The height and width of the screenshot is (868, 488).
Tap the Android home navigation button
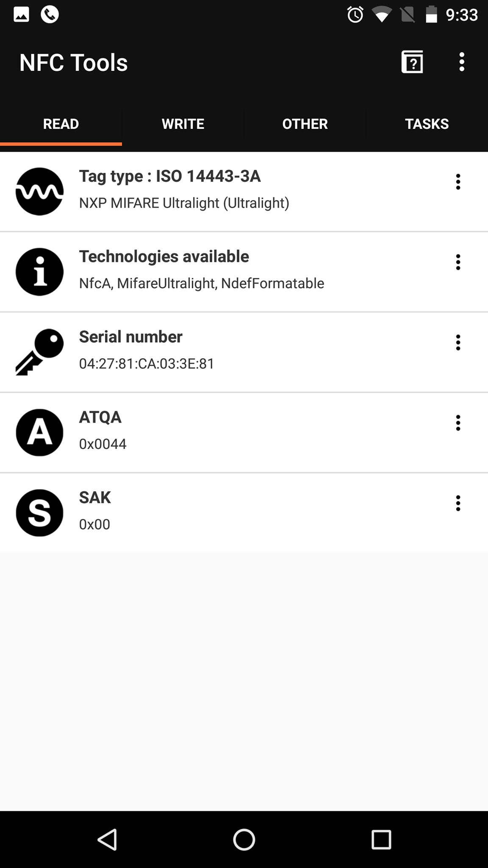pos(244,840)
